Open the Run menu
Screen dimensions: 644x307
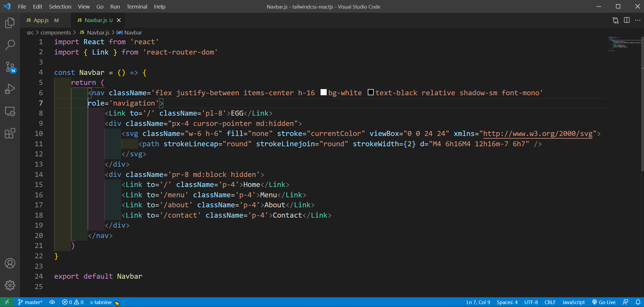coord(115,6)
